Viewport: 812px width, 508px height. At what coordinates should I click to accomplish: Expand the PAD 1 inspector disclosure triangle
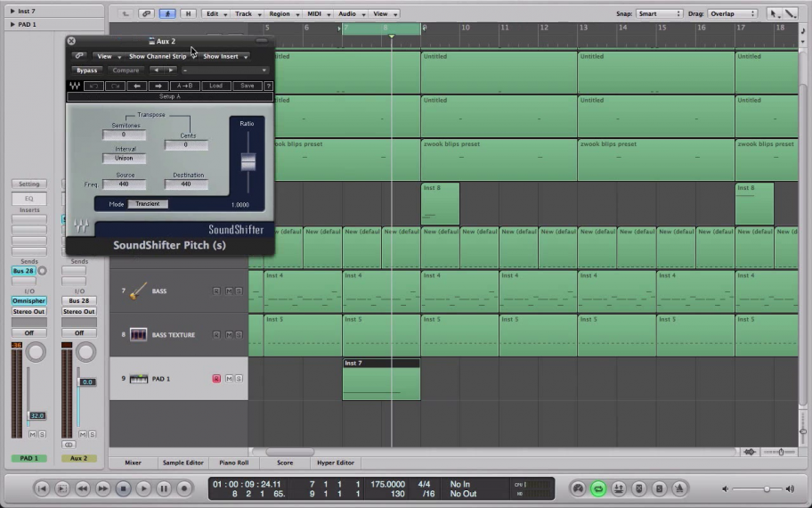tap(12, 24)
